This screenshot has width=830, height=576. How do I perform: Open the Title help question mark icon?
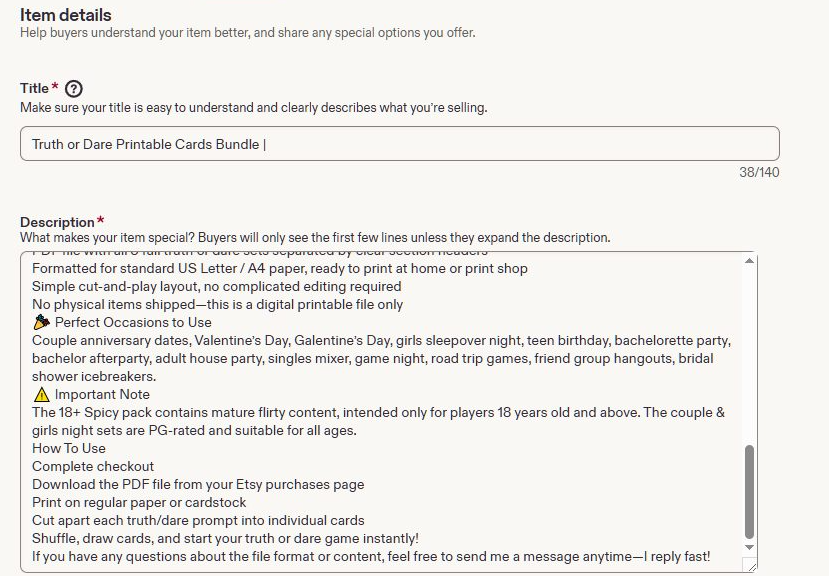(74, 88)
